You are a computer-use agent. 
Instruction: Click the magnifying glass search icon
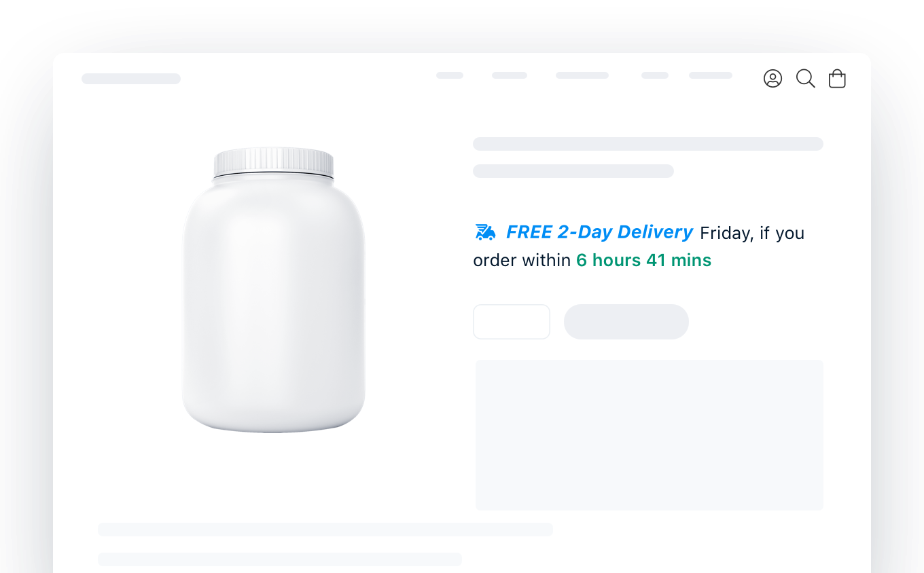click(x=805, y=79)
